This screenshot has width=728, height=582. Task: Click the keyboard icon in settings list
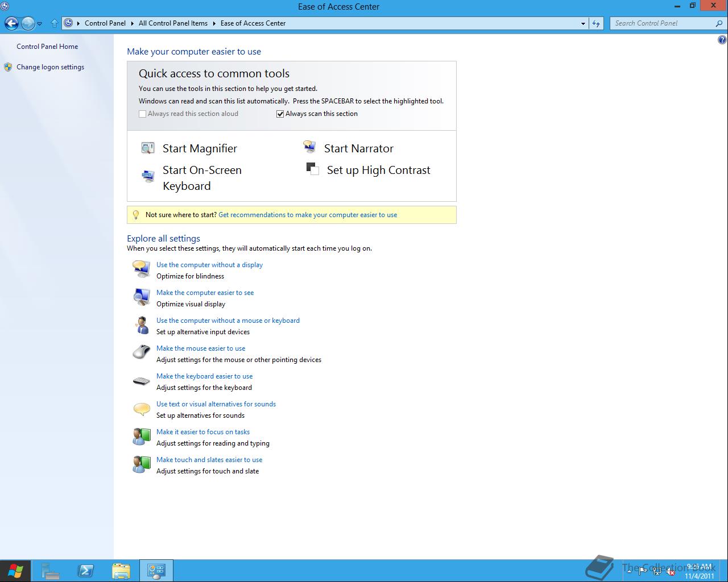pos(141,381)
